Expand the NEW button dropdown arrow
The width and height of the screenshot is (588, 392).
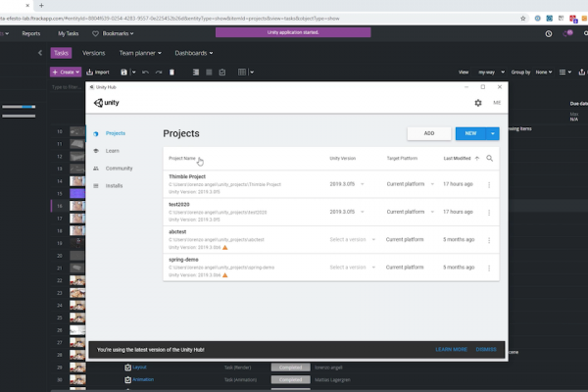493,133
